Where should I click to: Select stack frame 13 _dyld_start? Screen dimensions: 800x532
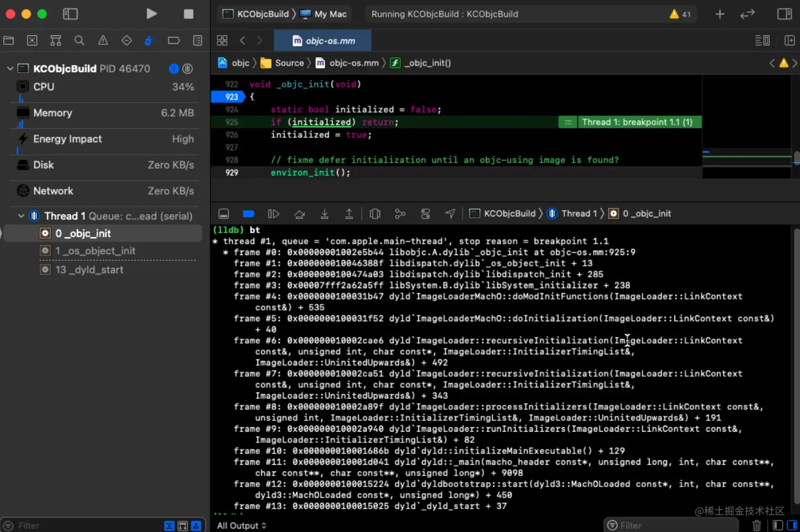click(103, 270)
